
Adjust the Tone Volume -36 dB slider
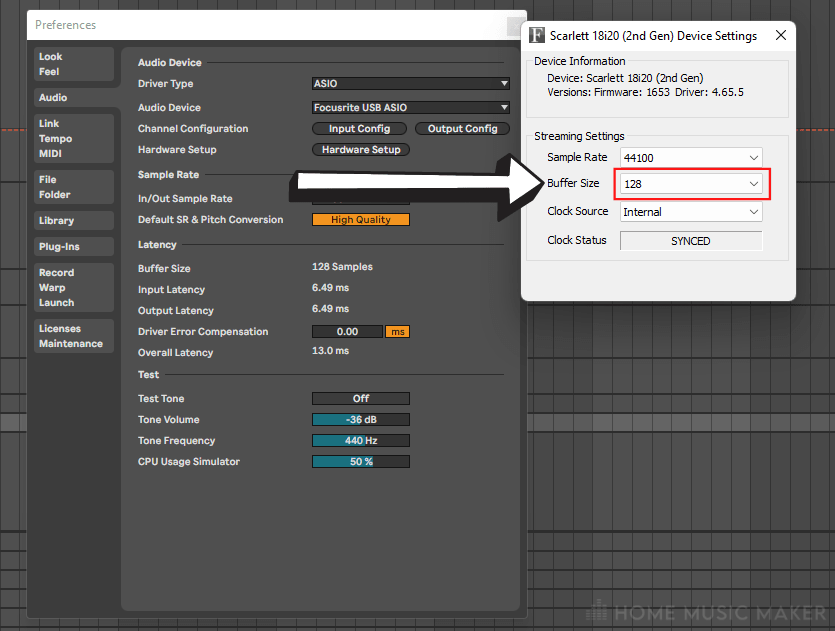(x=361, y=420)
